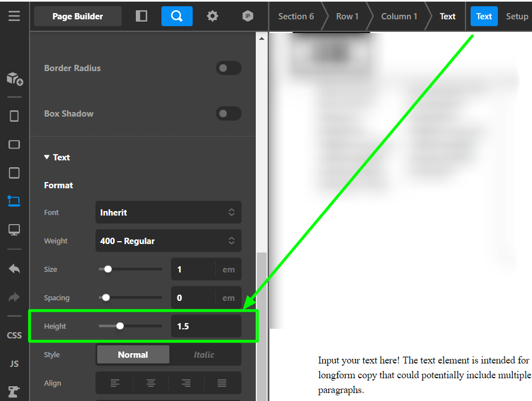Click the hexagon document icon

click(248, 16)
